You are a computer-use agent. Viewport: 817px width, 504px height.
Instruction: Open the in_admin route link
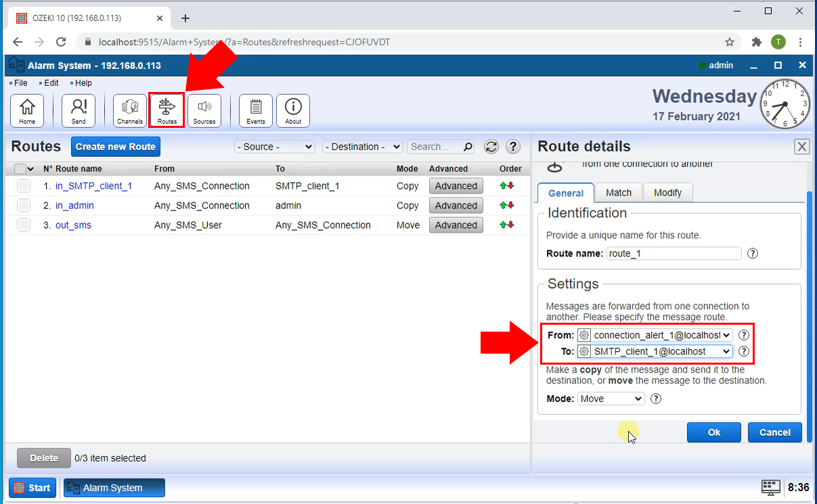74,206
